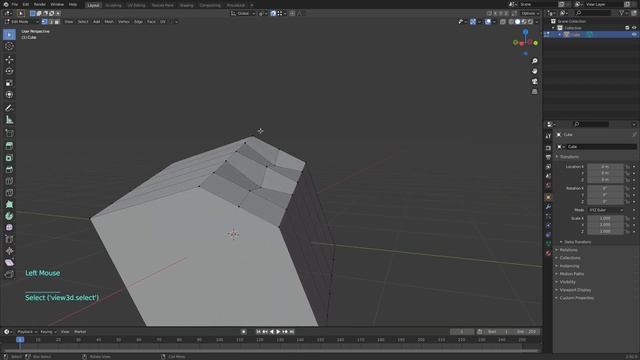The height and width of the screenshot is (360, 640).
Task: Select the Shear tool
Action: 9,262
